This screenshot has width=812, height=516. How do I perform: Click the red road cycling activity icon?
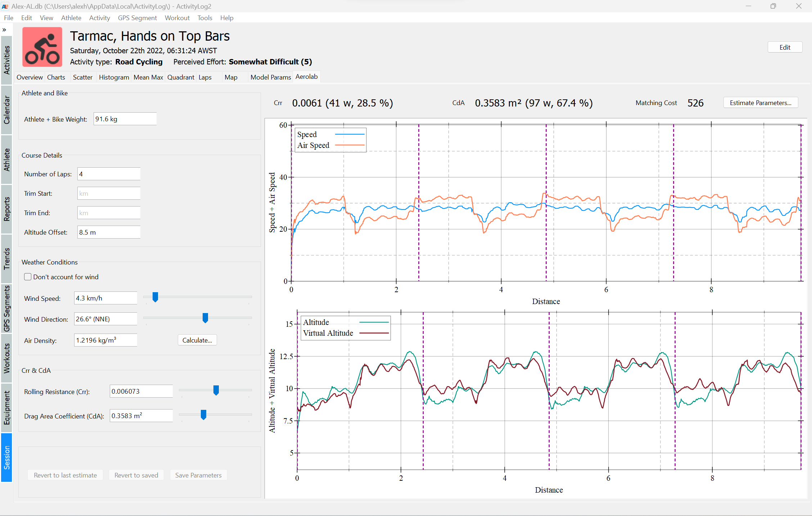pyautogui.click(x=42, y=47)
